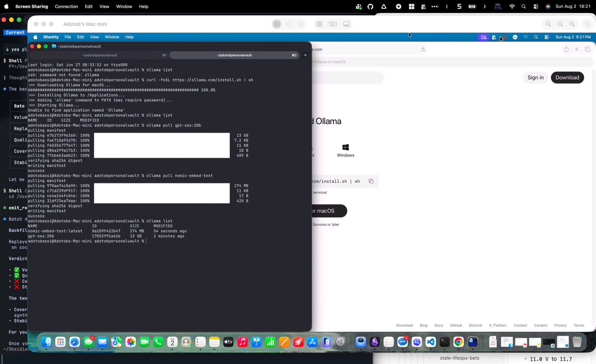Screen dimensions: 596x364
Task: Switch to the second Ghostty tab ⌘2
Action: pos(234,55)
